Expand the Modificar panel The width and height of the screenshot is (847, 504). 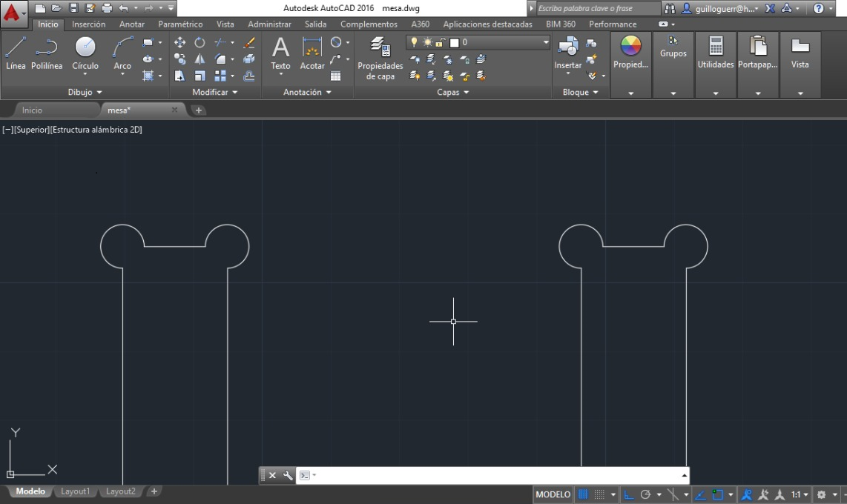point(215,93)
